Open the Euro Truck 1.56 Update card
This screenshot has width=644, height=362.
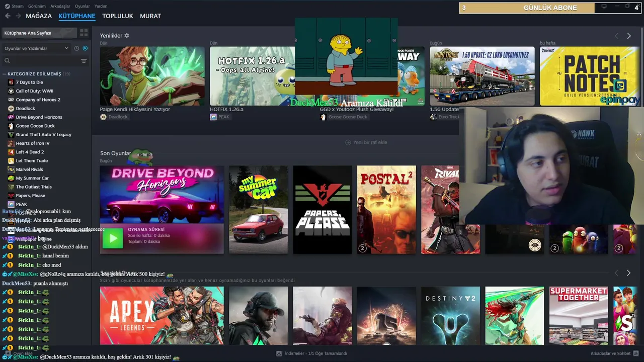pyautogui.click(x=482, y=76)
